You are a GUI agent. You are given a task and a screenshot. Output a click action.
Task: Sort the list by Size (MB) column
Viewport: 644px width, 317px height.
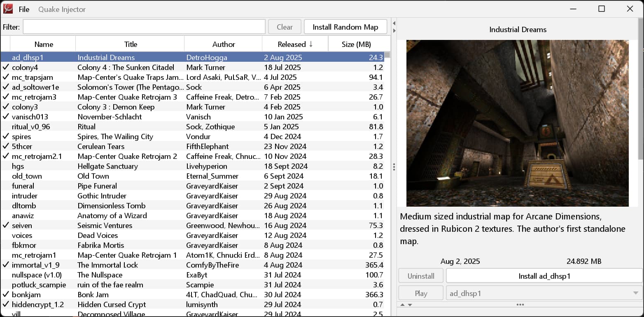point(356,44)
